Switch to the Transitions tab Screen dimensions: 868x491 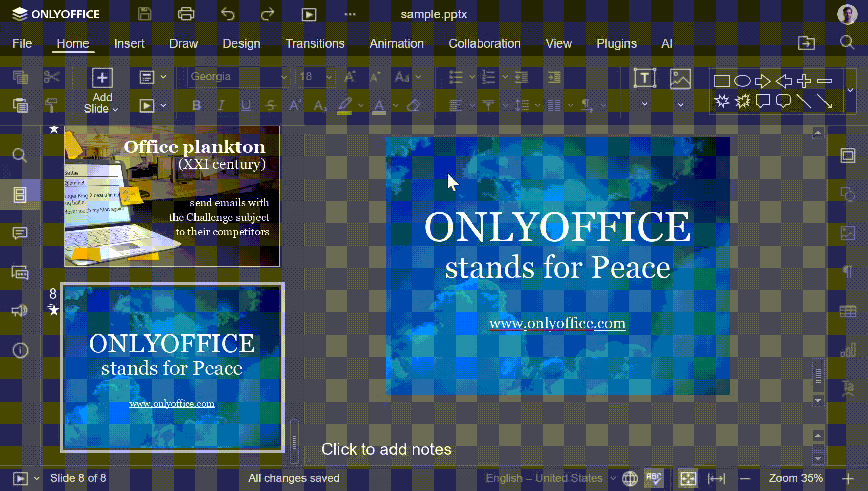315,43
